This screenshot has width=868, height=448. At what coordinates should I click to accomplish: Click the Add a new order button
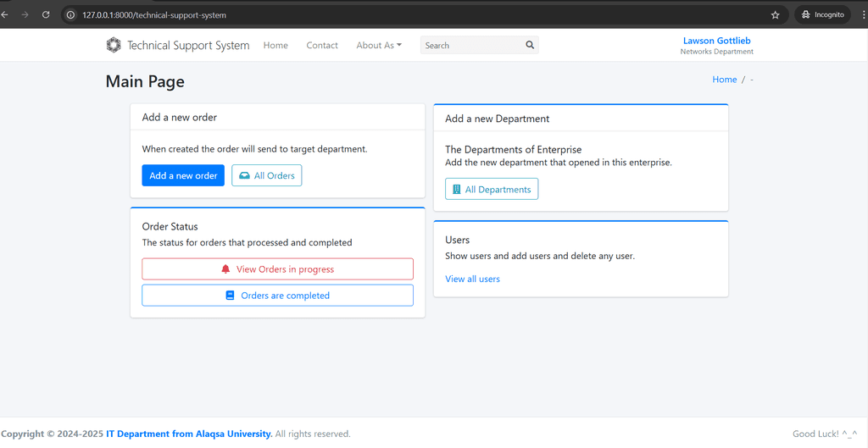point(183,175)
